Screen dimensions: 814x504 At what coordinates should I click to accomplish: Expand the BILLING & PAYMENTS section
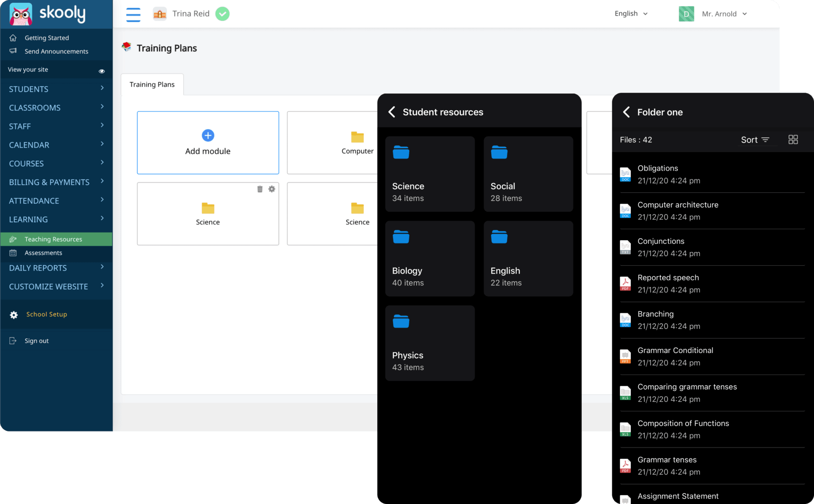coord(56,182)
